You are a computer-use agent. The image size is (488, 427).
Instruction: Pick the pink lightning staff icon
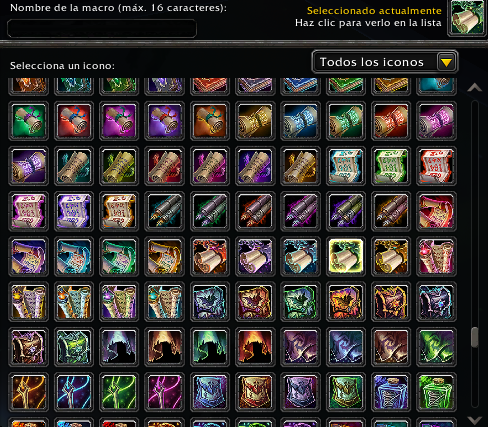[x=164, y=392]
